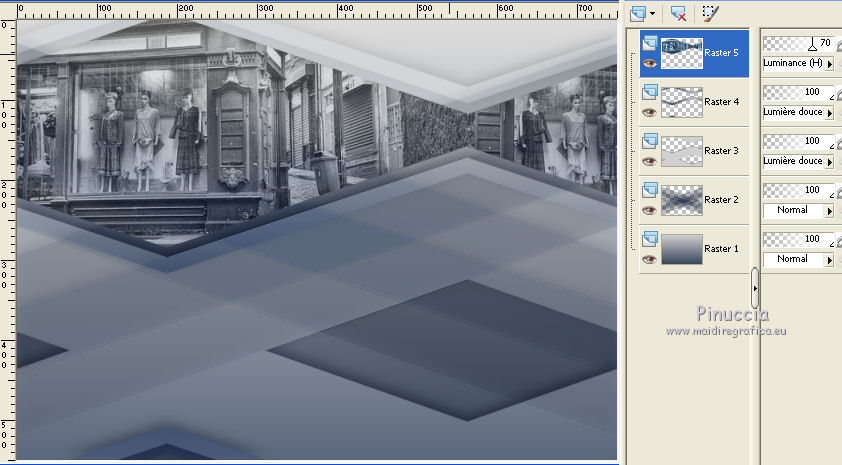Click the Raster 3 layer name
The image size is (842, 465).
[x=721, y=150]
